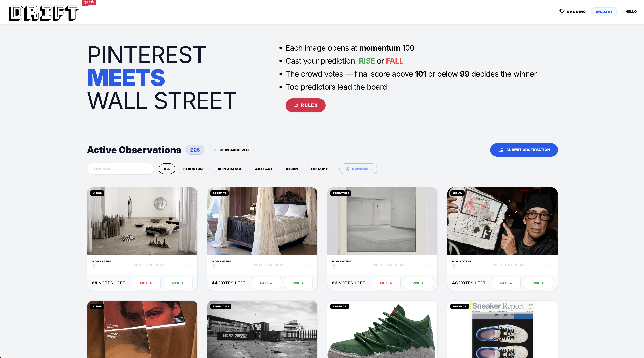The width and height of the screenshot is (644, 358).
Task: Click the Search observations field
Action: (120, 169)
